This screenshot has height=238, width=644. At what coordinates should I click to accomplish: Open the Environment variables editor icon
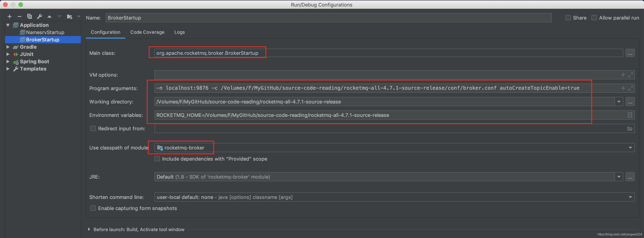[x=630, y=115]
